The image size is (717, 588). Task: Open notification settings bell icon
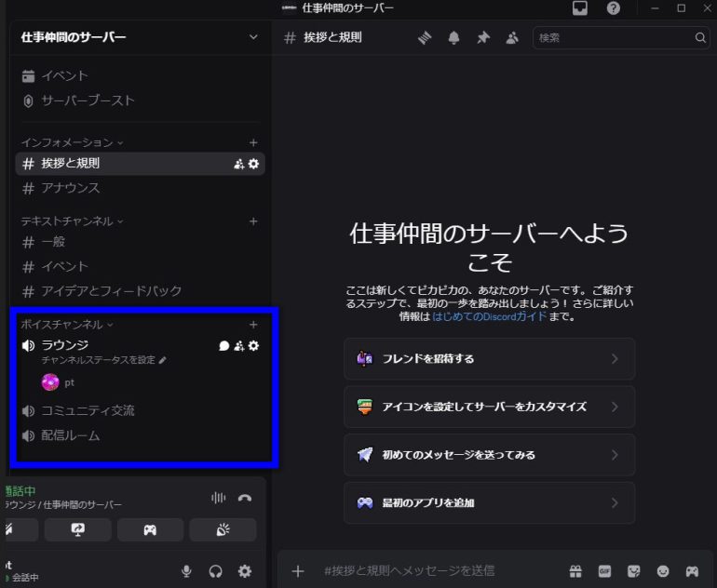(454, 38)
